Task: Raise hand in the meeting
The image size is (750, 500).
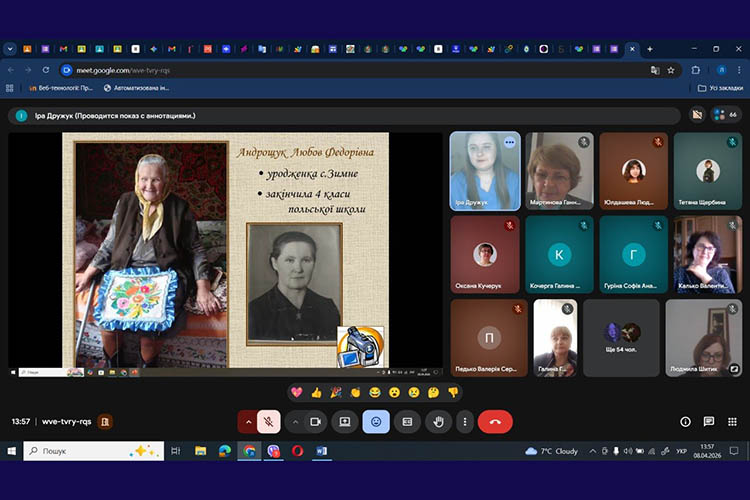Action: coord(437,422)
